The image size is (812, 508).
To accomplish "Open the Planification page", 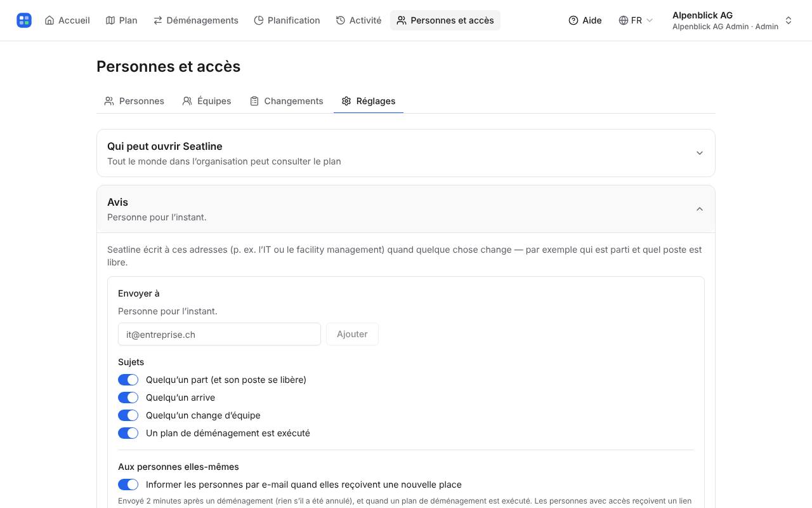I will point(287,20).
